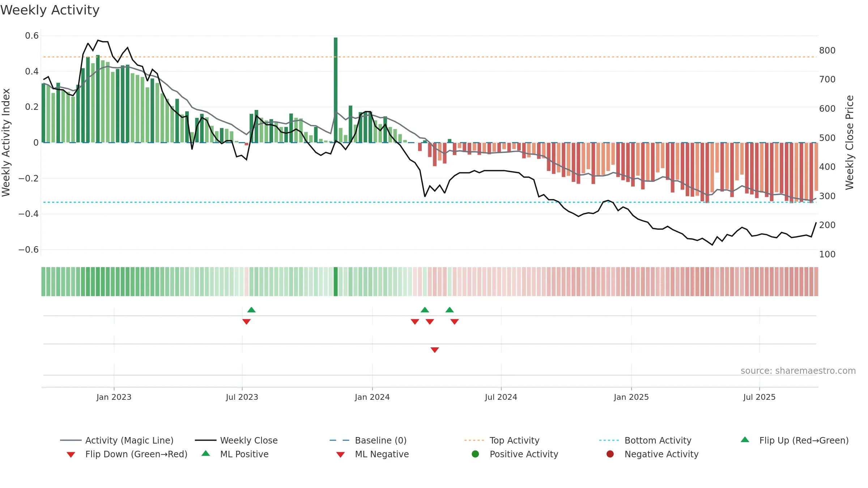Toggle Top Activity legend entry

[502, 440]
